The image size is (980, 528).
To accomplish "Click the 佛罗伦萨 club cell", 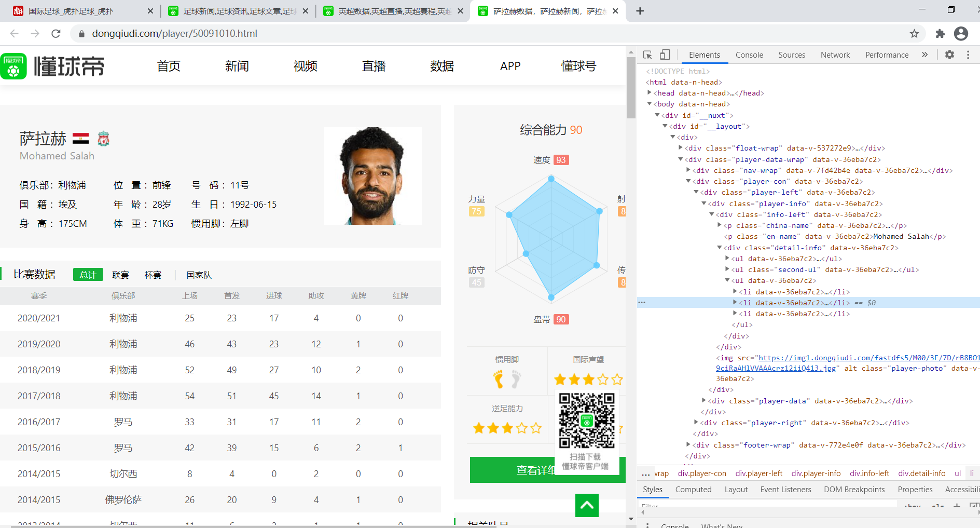I will (123, 500).
